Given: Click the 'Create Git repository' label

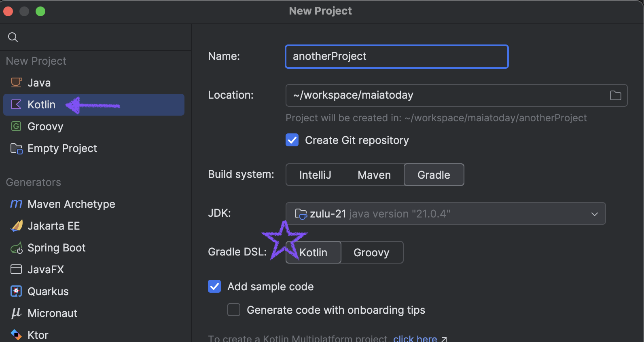Looking at the screenshot, I should (357, 140).
